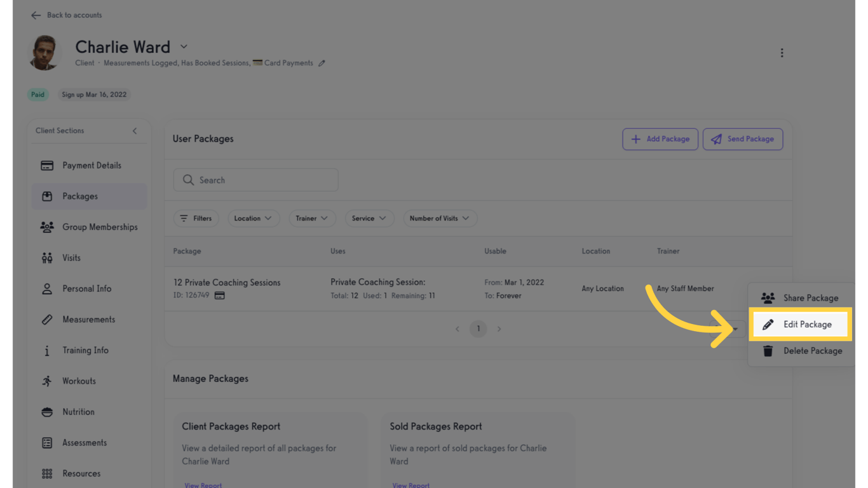The image size is (868, 488).
Task: Click the back arrow to return to accounts
Action: [x=36, y=15]
